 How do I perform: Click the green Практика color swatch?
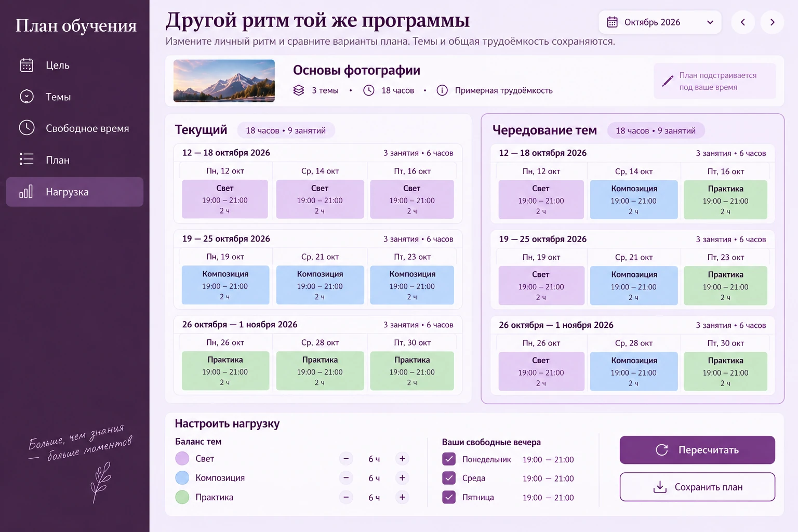coord(182,497)
